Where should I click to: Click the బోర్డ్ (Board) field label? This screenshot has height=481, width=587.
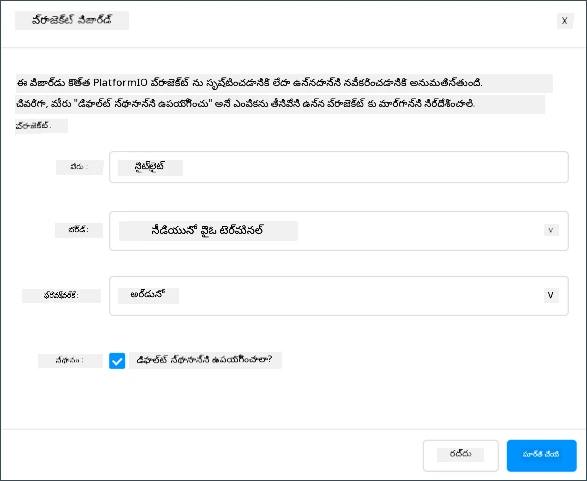[79, 230]
